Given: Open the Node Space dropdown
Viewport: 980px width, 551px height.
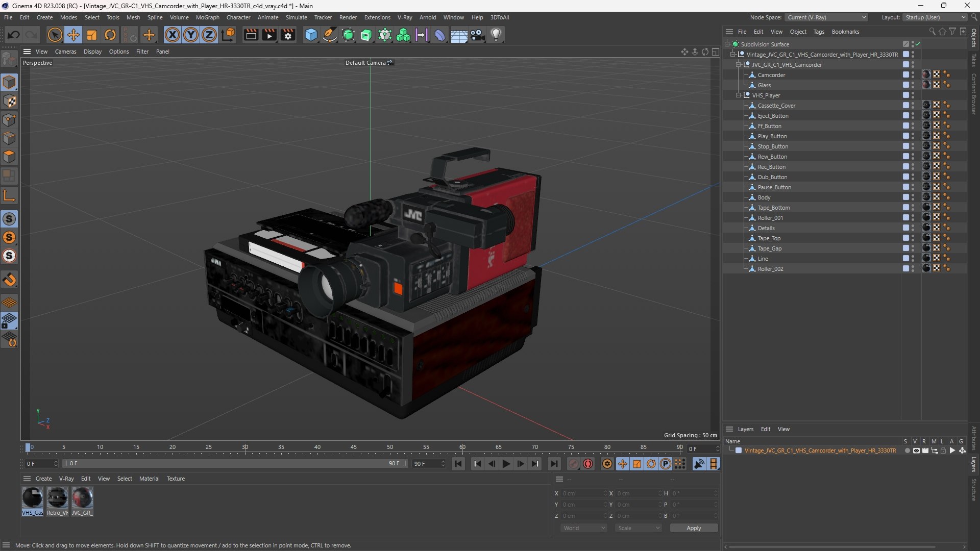Looking at the screenshot, I should point(826,17).
